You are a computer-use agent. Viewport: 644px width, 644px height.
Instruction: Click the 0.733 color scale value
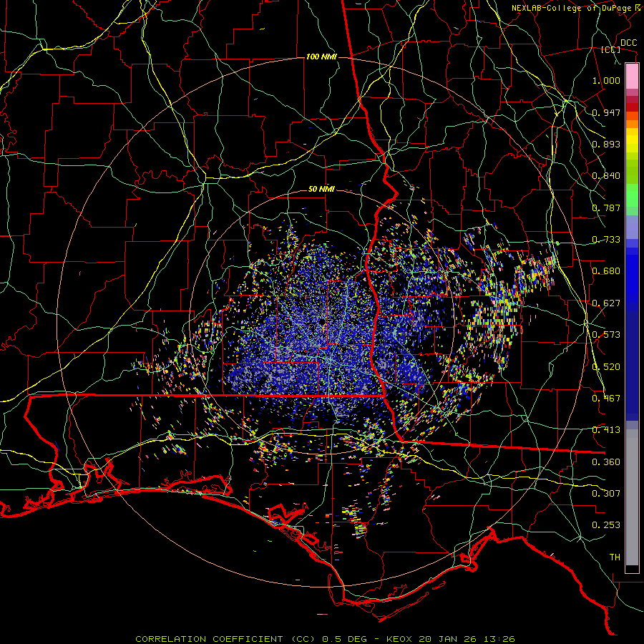606,240
